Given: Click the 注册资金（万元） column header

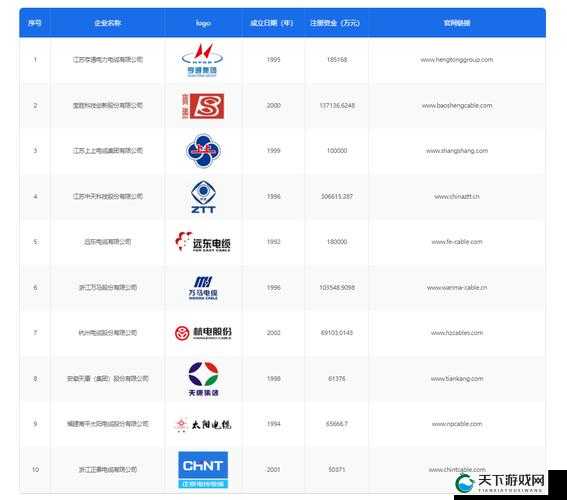Looking at the screenshot, I should pyautogui.click(x=335, y=23).
